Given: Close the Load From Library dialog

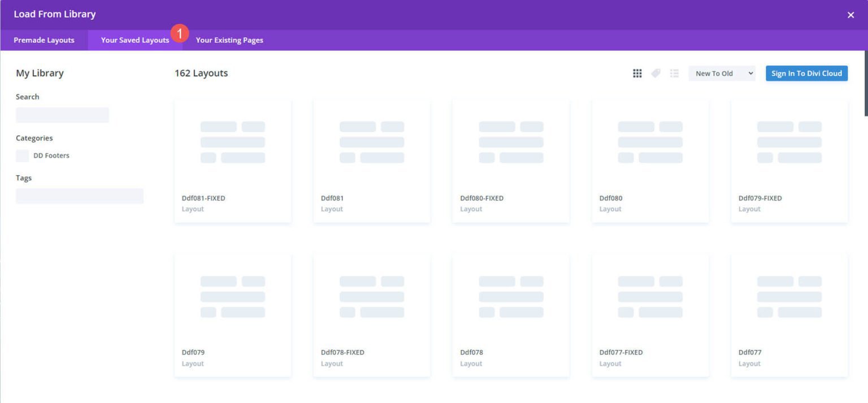Looking at the screenshot, I should click(850, 14).
